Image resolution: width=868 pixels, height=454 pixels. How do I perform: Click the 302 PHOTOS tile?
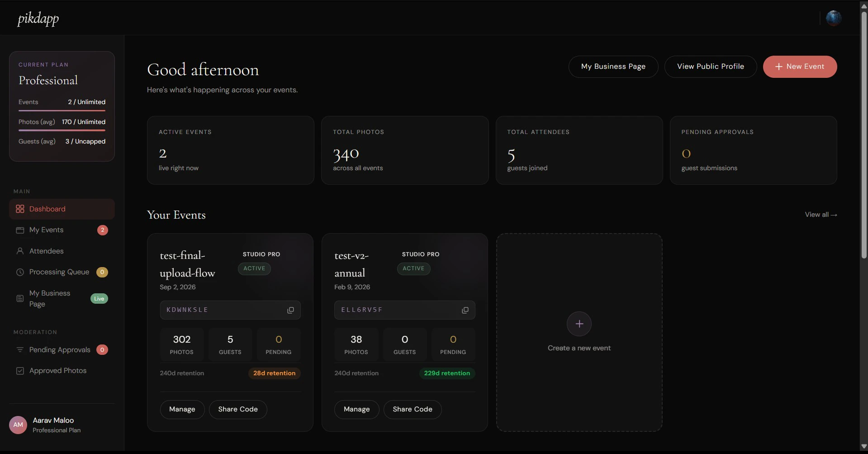coord(182,344)
